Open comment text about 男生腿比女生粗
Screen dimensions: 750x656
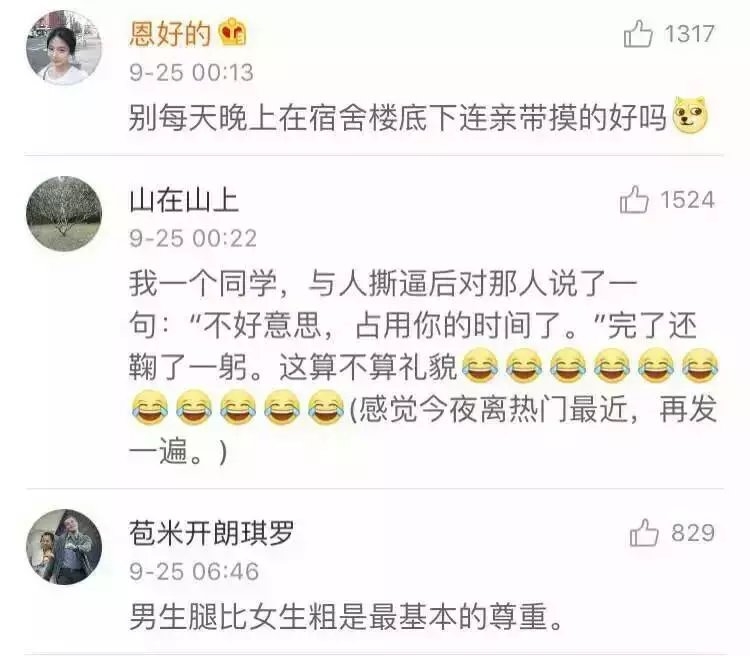tap(346, 617)
